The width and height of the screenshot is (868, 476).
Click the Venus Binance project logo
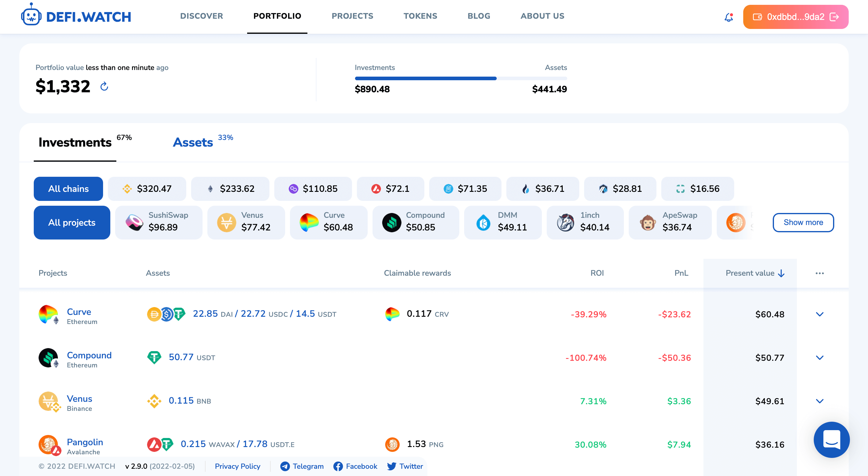(x=49, y=402)
